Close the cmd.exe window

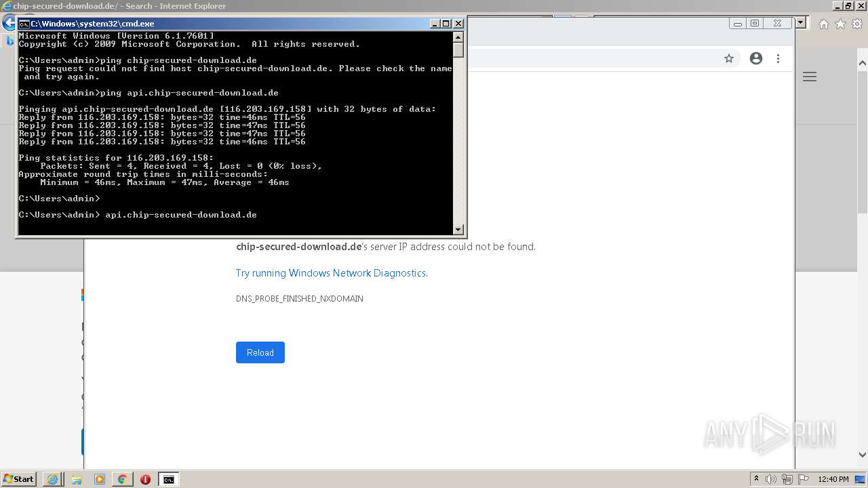(458, 24)
